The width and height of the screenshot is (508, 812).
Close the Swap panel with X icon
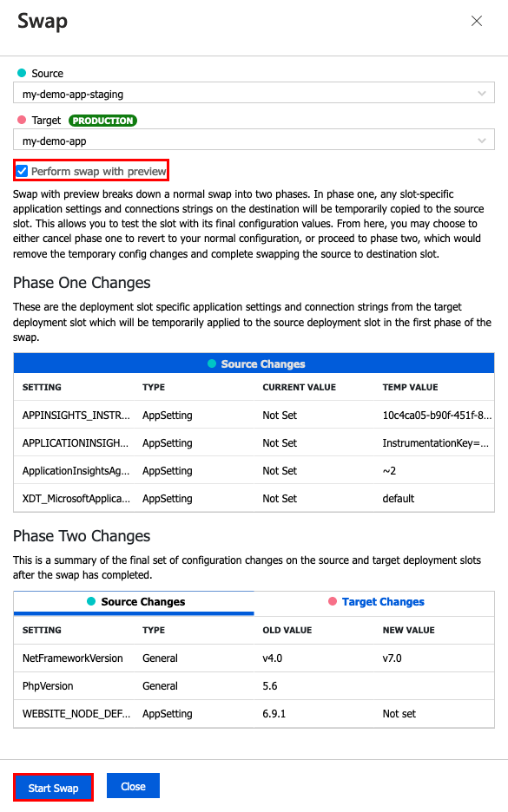tap(477, 21)
